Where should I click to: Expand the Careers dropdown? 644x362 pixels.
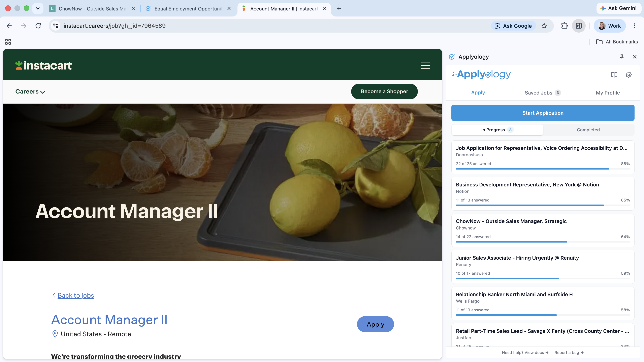30,92
